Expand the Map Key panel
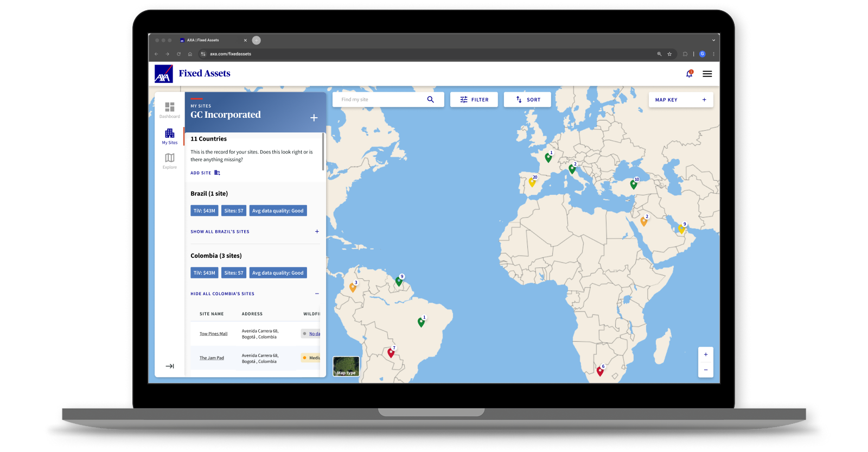Viewport: 868px width, 452px height. (680, 100)
